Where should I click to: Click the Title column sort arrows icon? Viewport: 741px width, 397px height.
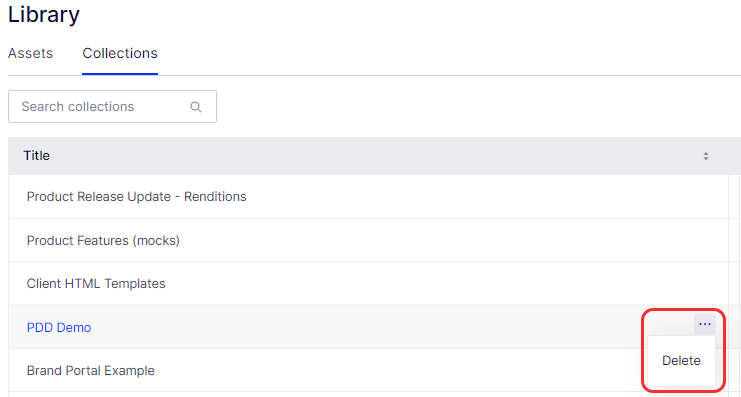[706, 156]
